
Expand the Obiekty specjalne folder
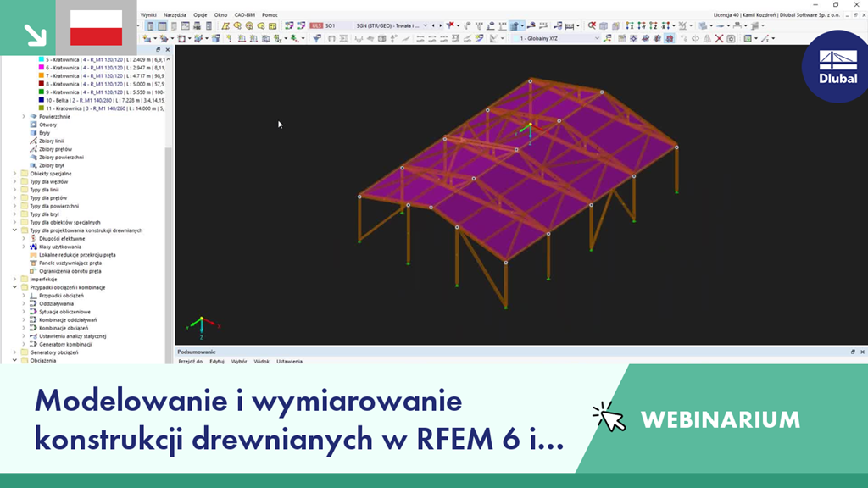point(15,174)
